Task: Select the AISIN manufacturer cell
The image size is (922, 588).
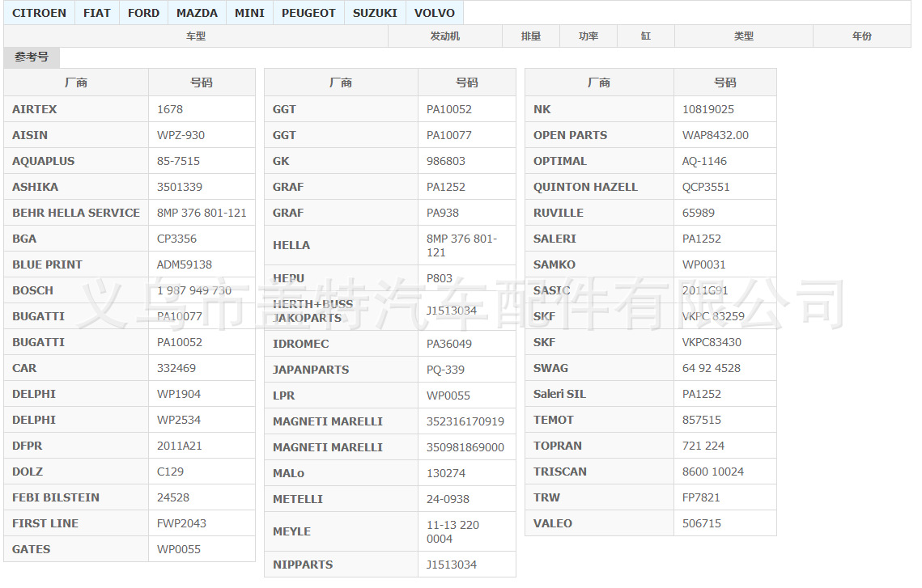Action: [x=76, y=135]
